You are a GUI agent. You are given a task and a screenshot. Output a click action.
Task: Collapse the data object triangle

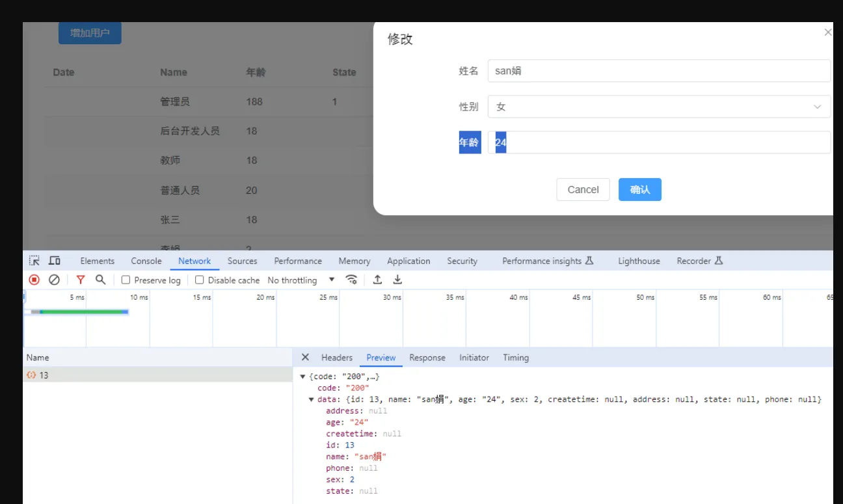pos(312,399)
